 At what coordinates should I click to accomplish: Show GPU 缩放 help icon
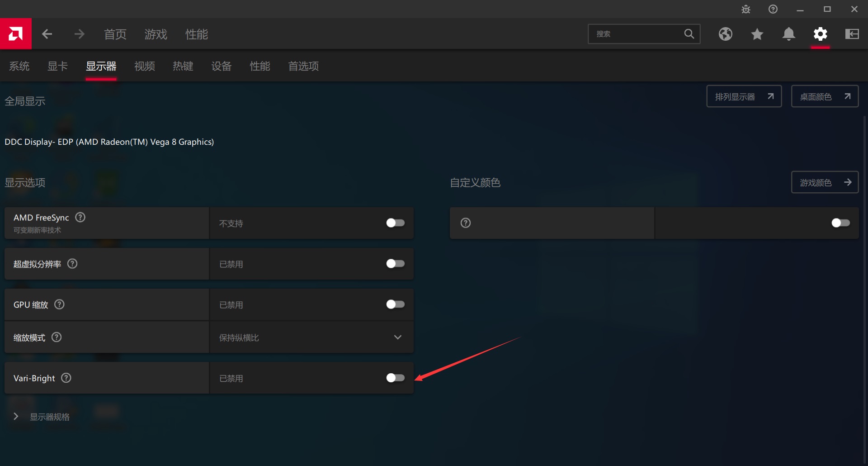tap(59, 304)
